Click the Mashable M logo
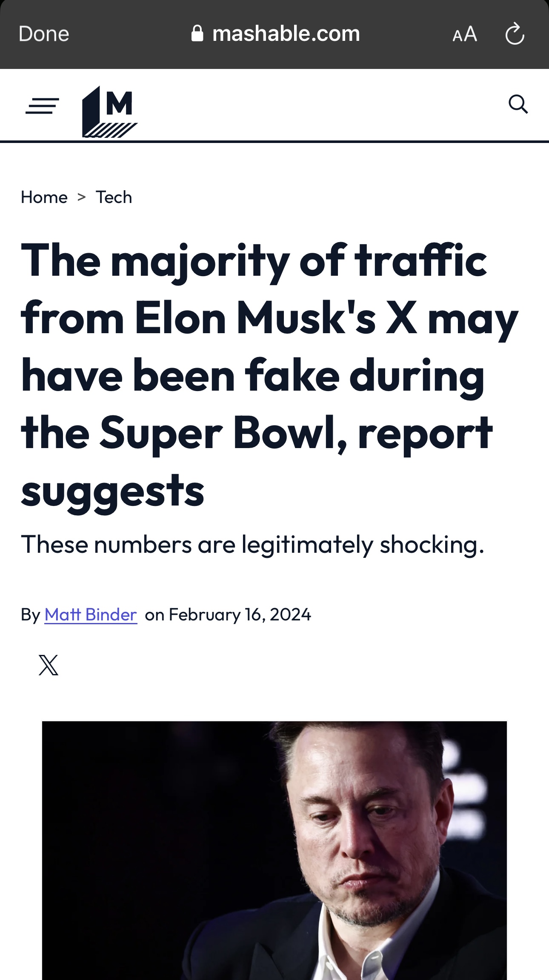The height and width of the screenshot is (980, 549). point(110,111)
